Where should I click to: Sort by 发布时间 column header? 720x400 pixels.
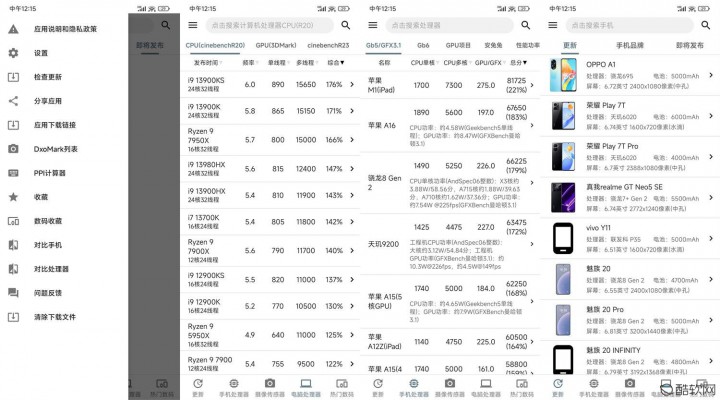[x=208, y=62]
